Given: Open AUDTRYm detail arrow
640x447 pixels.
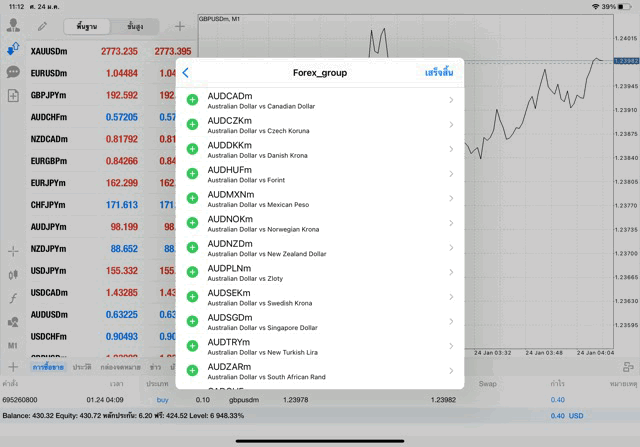Looking at the screenshot, I should (x=451, y=347).
